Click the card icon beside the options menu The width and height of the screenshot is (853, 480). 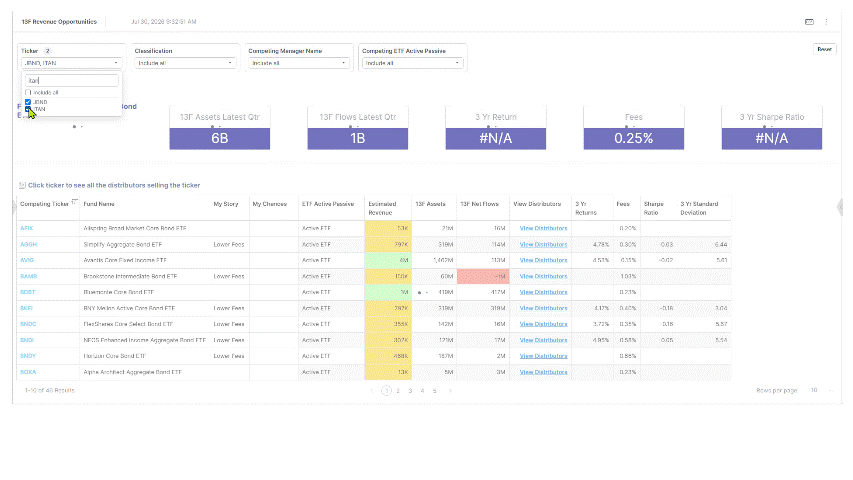809,22
